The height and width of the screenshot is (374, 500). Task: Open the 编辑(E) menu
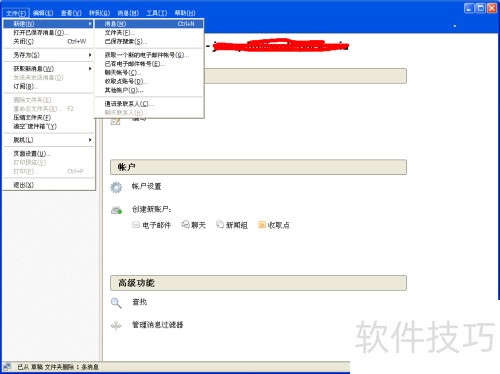(43, 13)
